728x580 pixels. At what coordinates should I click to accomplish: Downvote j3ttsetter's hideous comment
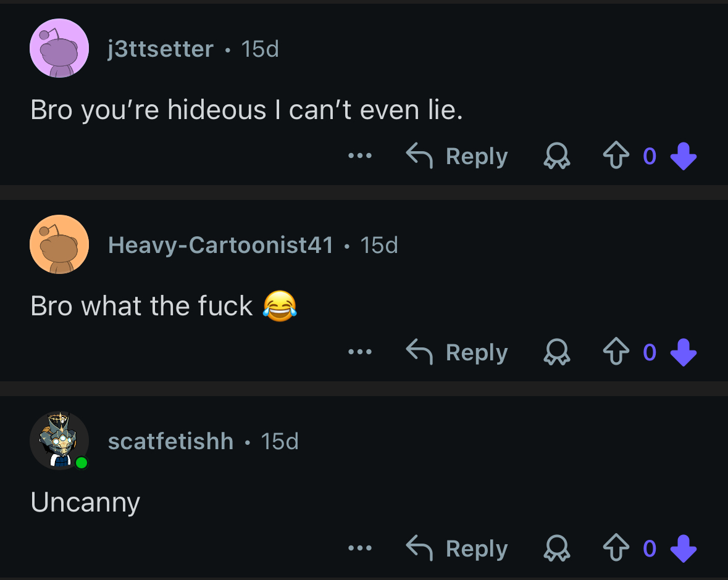coord(683,156)
